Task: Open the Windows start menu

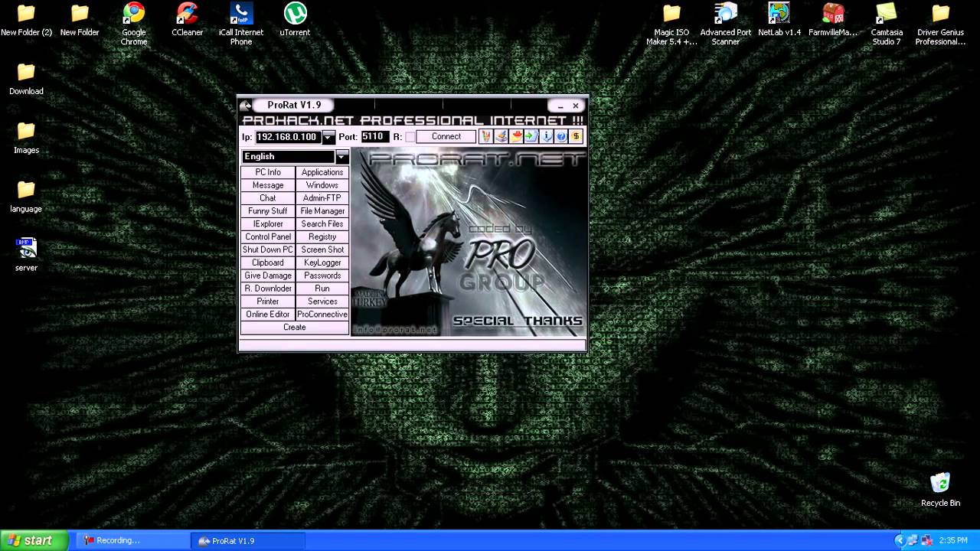Action: (x=34, y=540)
